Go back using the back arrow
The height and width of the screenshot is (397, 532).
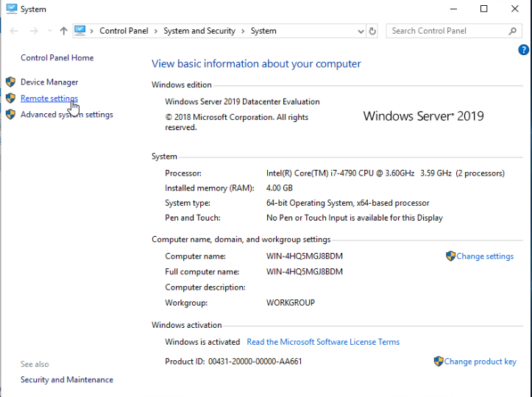(x=14, y=31)
